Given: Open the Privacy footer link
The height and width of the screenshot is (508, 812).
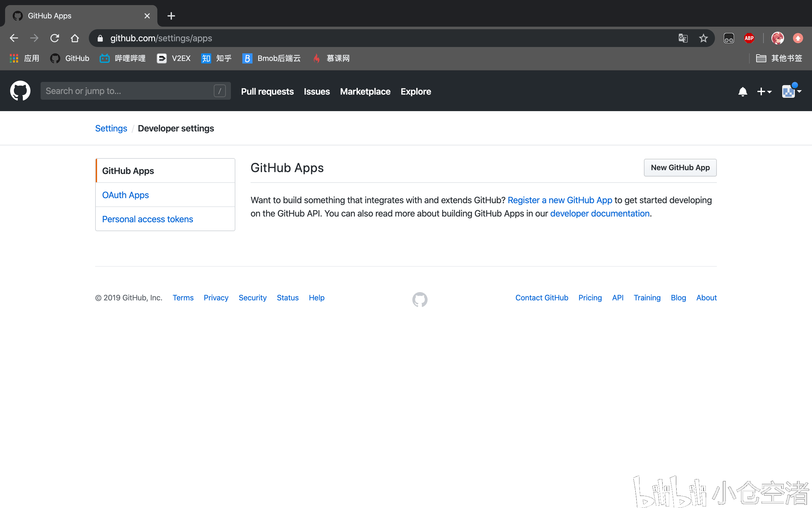Looking at the screenshot, I should [x=216, y=298].
